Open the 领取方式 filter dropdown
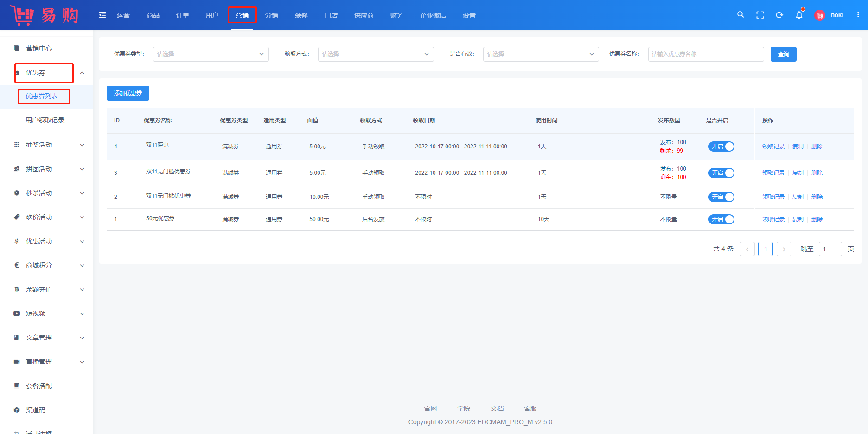 click(376, 54)
